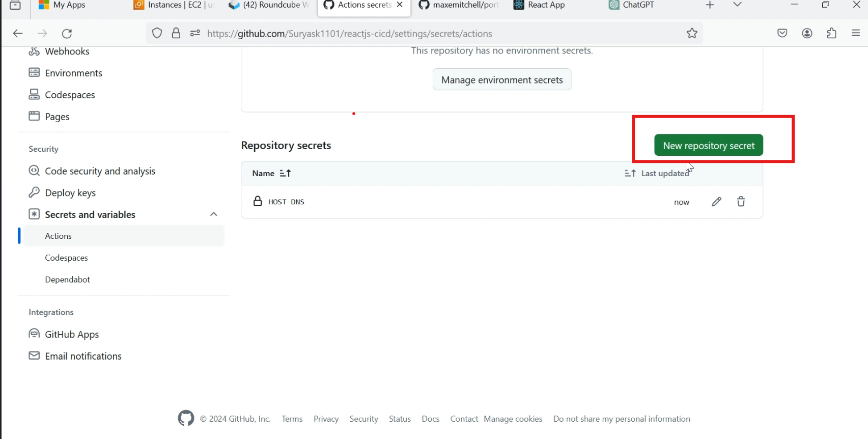
Task: Click the no environment secrets message
Action: tap(502, 50)
